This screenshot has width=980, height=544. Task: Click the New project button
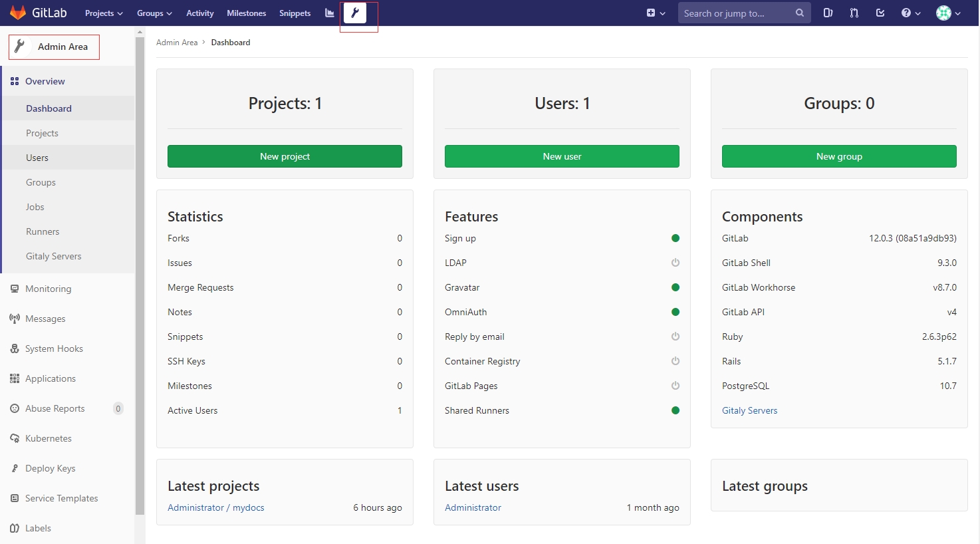(x=285, y=156)
